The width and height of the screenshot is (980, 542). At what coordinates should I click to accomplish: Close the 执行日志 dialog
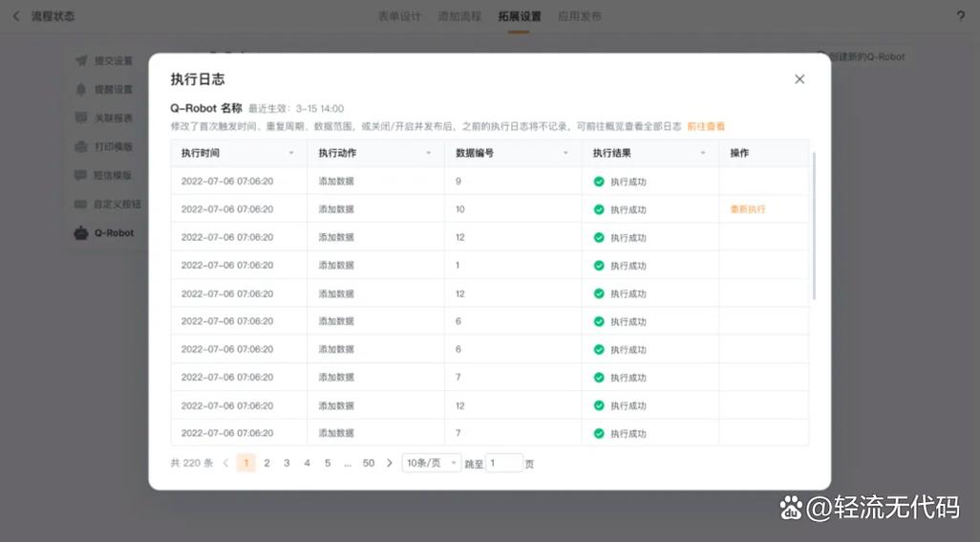point(799,79)
